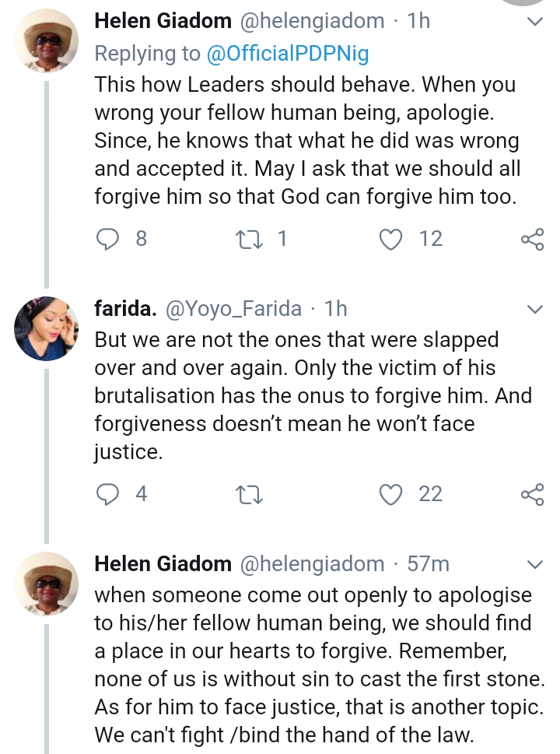
Task: Expand options on Helen's 57m tweet
Action: click(x=534, y=563)
